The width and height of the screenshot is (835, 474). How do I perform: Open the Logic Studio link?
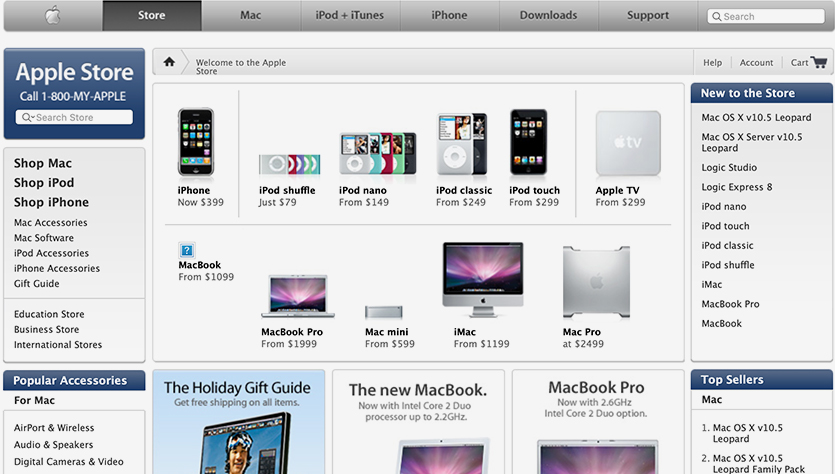[729, 168]
